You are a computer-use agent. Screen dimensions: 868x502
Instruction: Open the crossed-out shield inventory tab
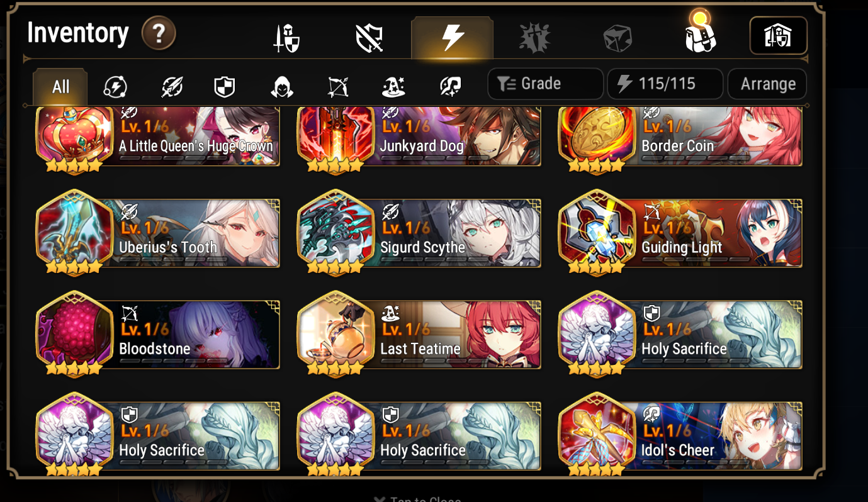(369, 38)
